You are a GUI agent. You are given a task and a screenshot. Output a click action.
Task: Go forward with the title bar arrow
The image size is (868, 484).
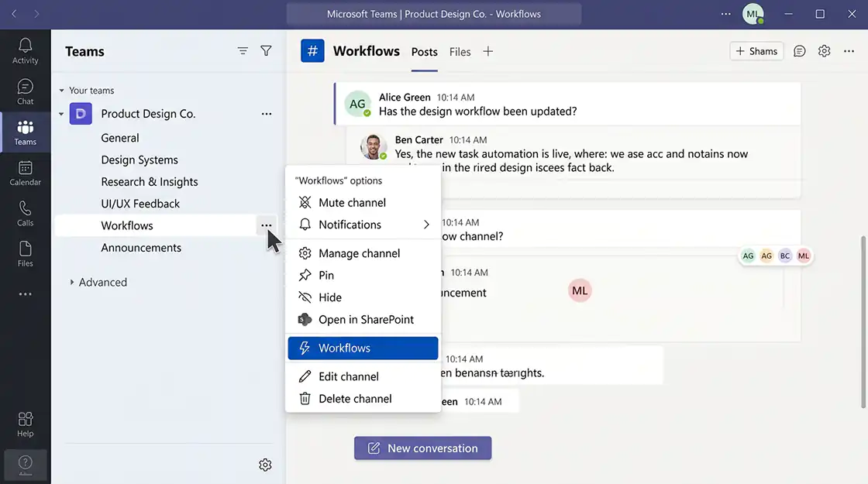point(36,14)
